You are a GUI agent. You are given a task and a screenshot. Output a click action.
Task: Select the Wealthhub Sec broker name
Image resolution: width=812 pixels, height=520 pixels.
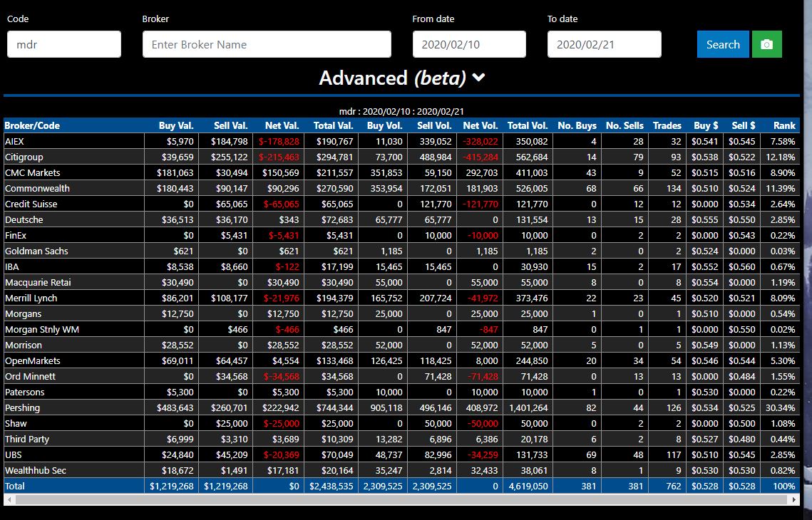point(36,470)
